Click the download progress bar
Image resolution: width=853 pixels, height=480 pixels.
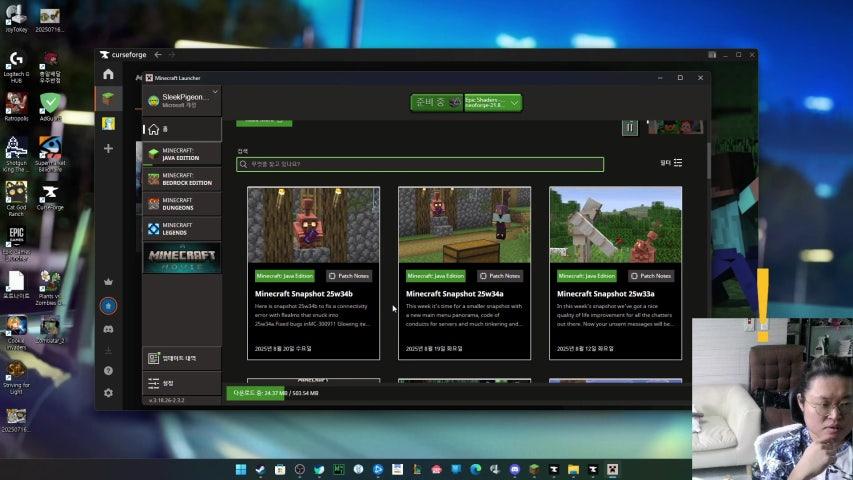point(459,393)
